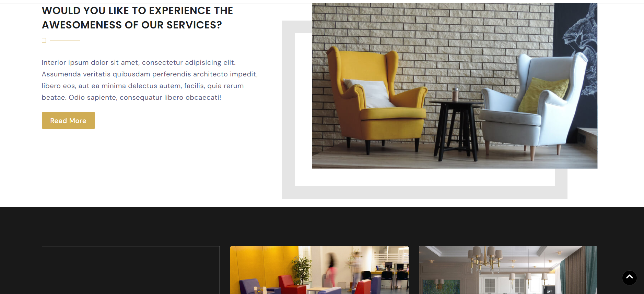
Task: Click the small gold square under the heading
Action: (x=44, y=40)
